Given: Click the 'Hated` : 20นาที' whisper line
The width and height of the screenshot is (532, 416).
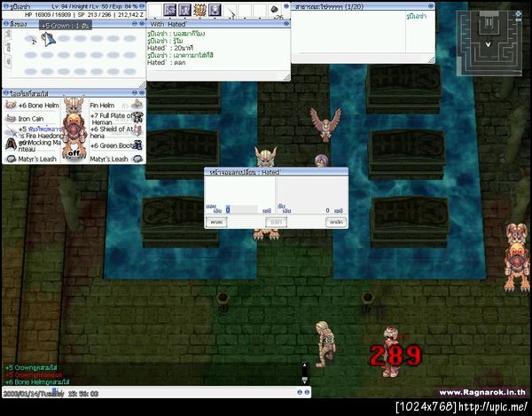Looking at the screenshot, I should (x=170, y=48).
